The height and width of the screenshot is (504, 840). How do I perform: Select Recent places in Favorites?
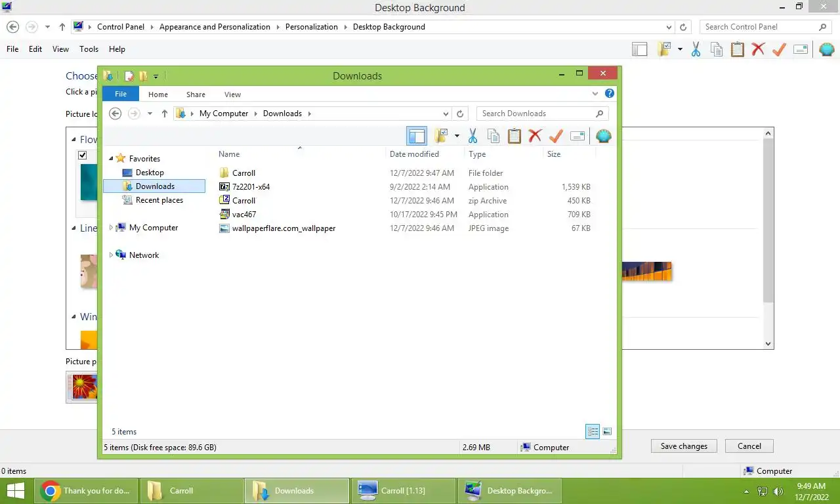tap(159, 200)
